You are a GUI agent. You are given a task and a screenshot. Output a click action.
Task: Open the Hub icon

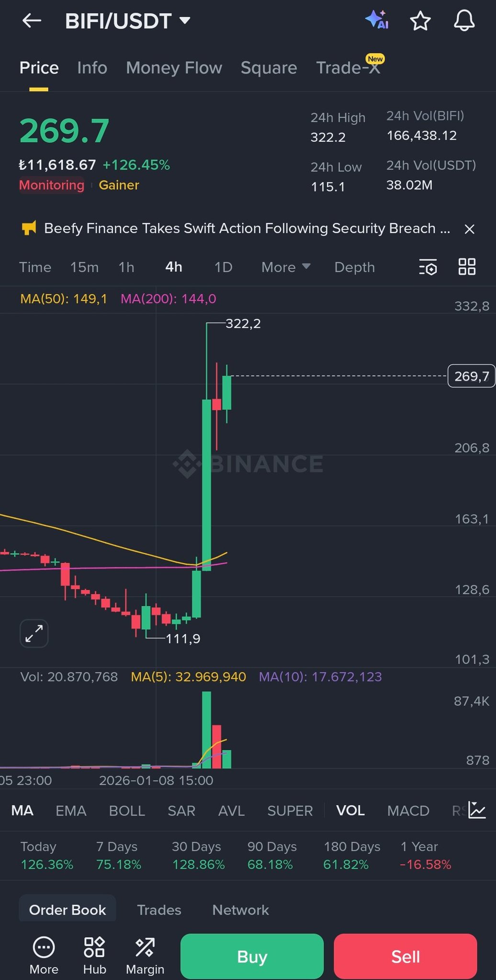pyautogui.click(x=94, y=956)
